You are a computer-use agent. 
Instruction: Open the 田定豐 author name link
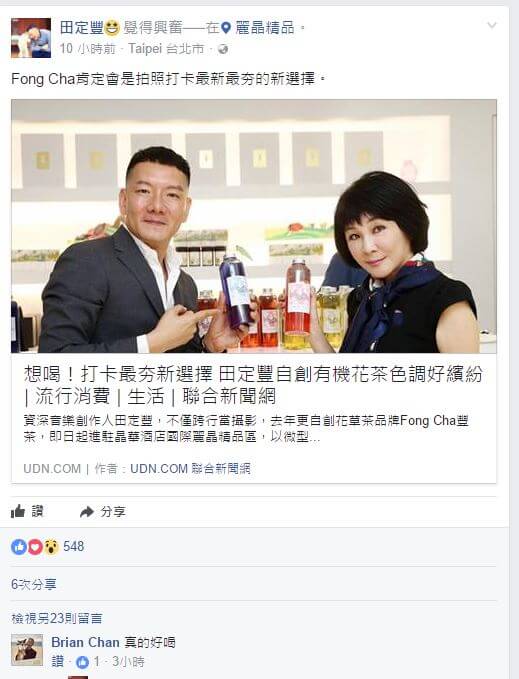81,28
